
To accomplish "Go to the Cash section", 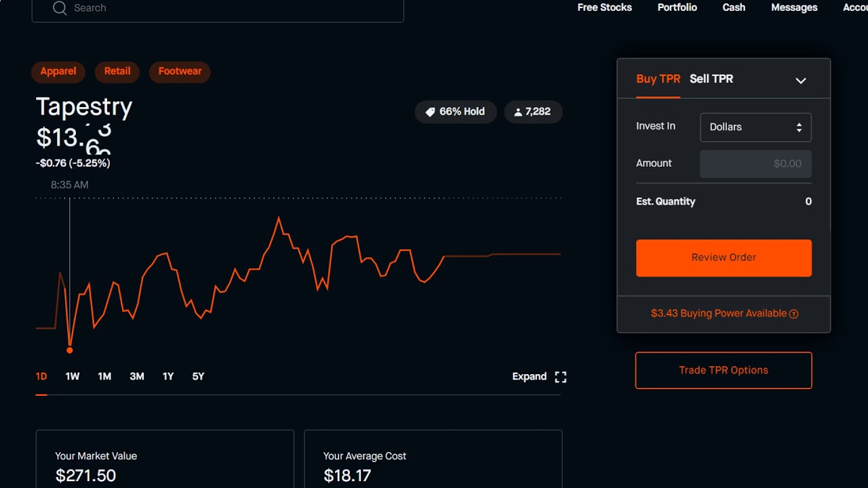I will click(x=734, y=7).
